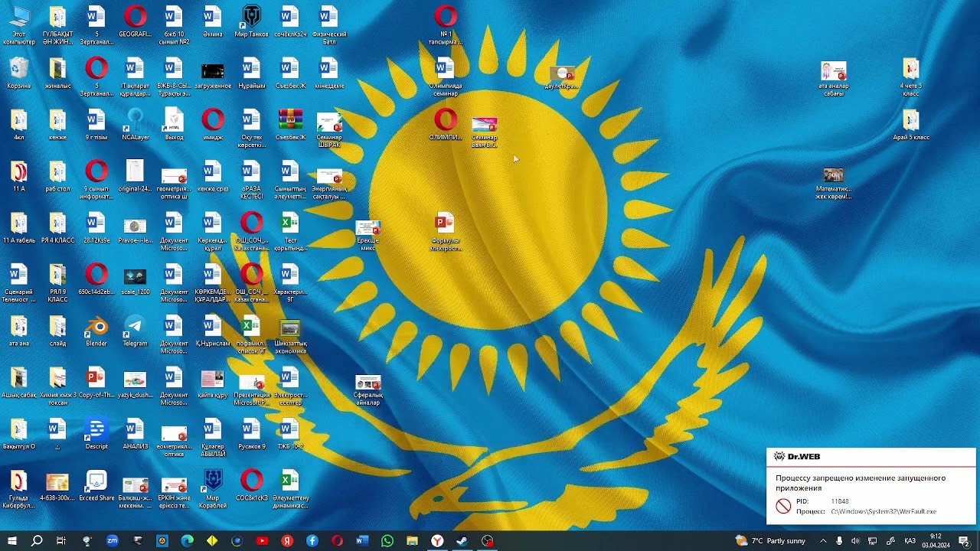Viewport: 980px width, 551px height.
Task: Click the Dr.WEB notification title
Action: tap(803, 457)
